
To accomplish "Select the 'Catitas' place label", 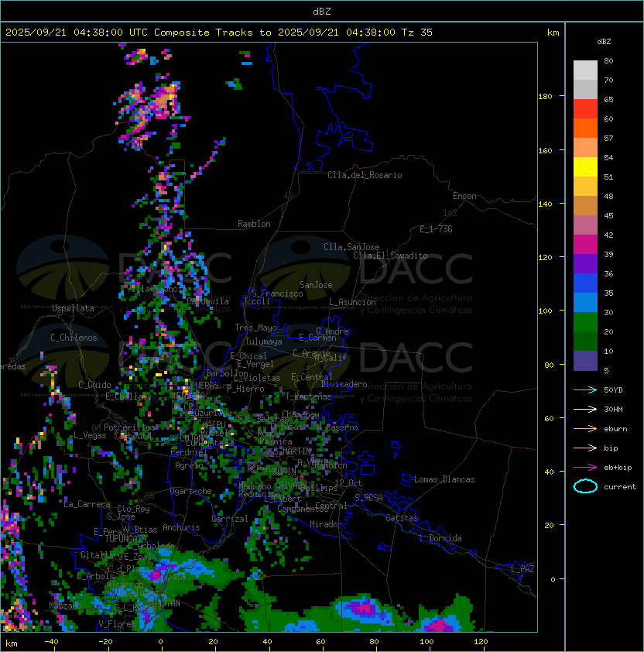I will click(402, 518).
